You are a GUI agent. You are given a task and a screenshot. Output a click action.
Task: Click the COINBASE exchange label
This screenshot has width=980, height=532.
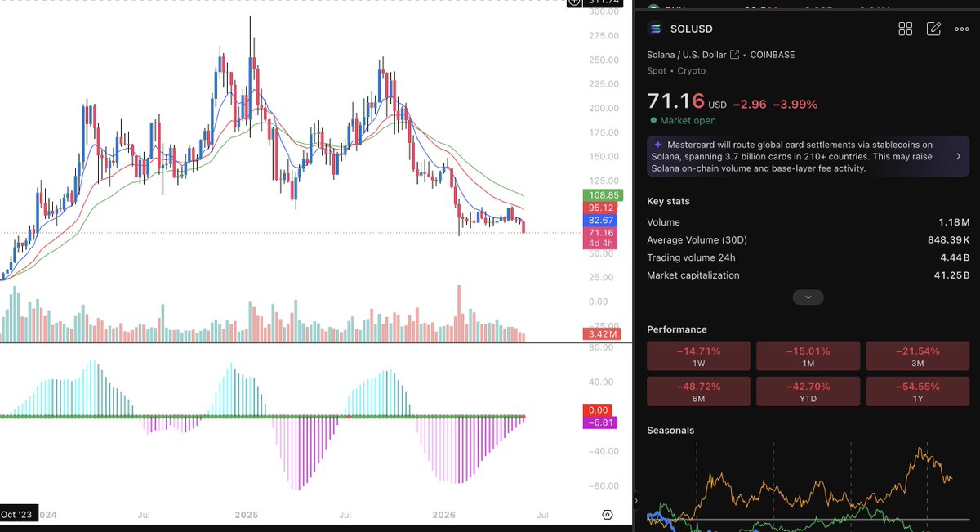(x=772, y=55)
